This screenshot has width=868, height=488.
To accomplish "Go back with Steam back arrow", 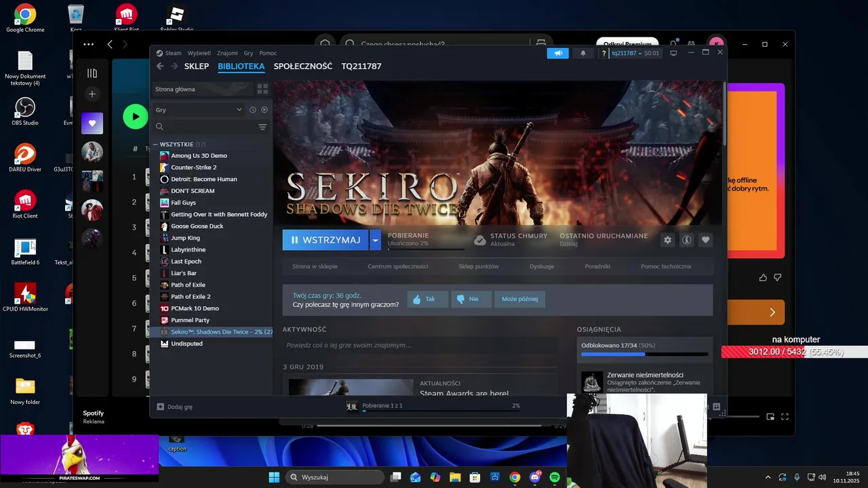I will [160, 66].
